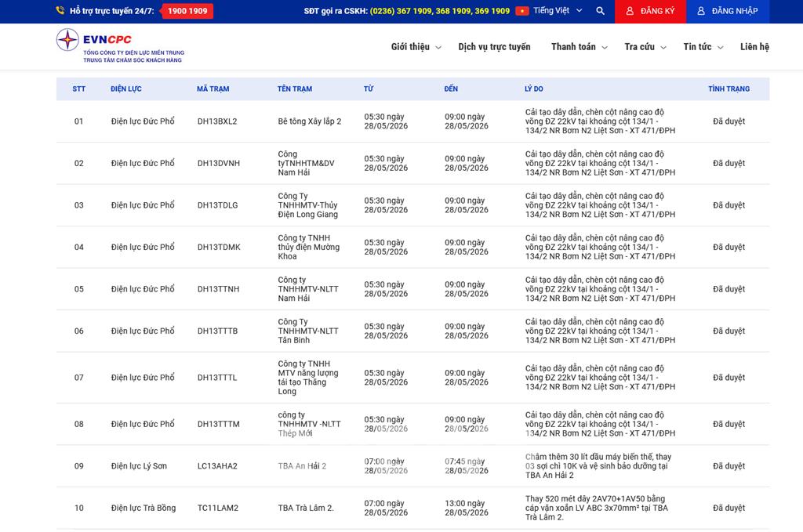
Task: Open Dịch vụ trực tuyến menu item
Action: point(494,46)
